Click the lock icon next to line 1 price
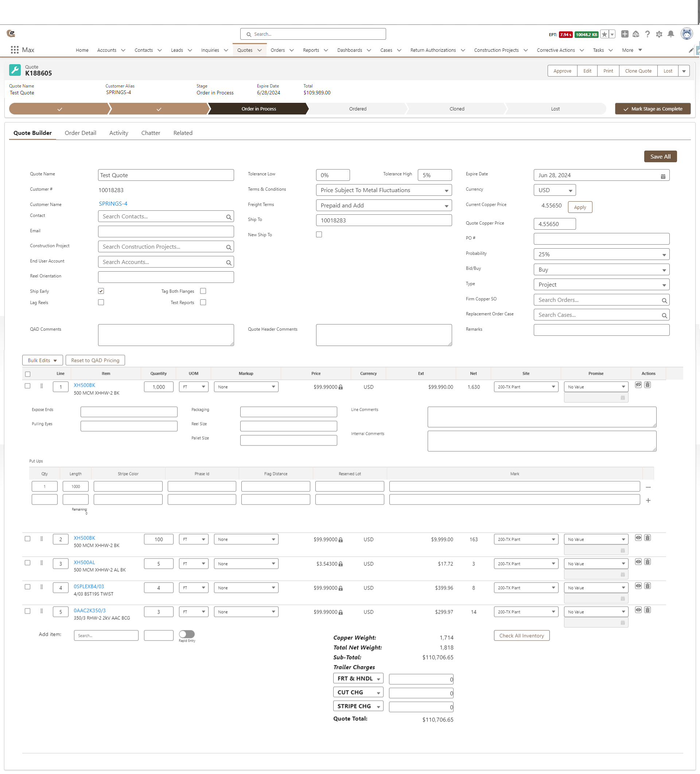This screenshot has width=700, height=774. tap(341, 388)
